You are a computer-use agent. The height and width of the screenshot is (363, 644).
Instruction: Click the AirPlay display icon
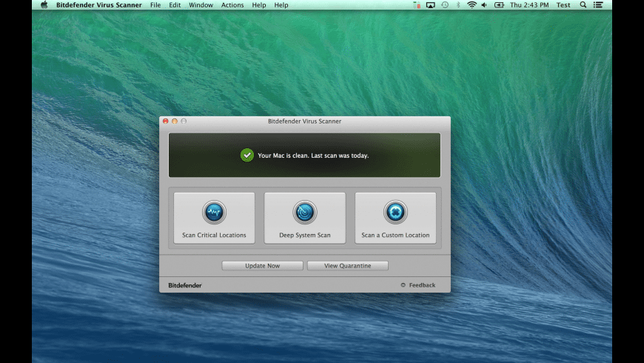tap(430, 5)
